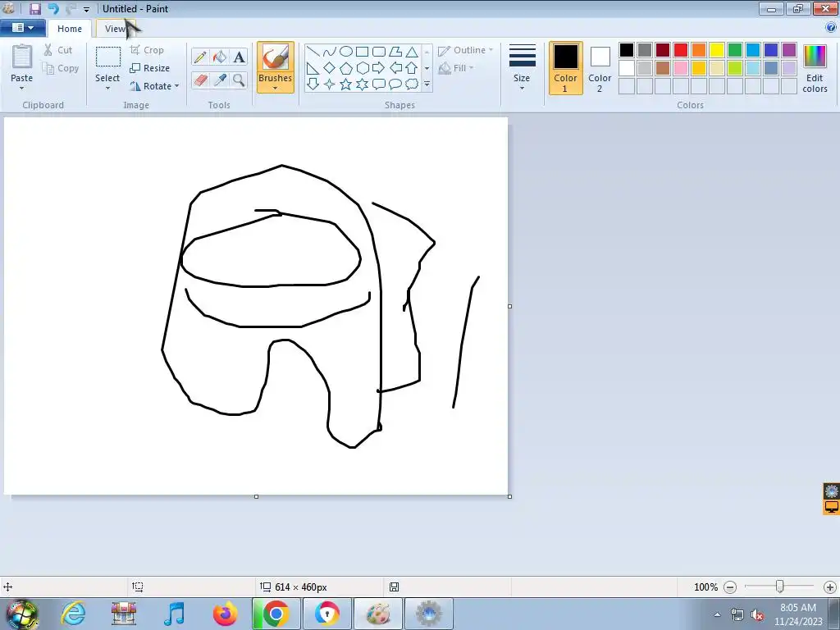Activate Color 2 selector
This screenshot has width=840, height=630.
[x=600, y=68]
